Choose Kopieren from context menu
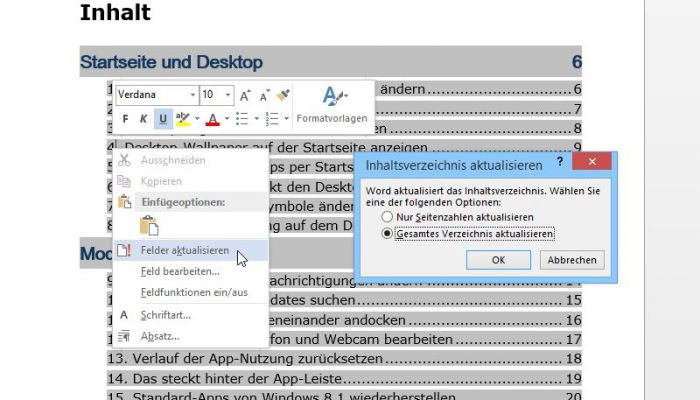Image resolution: width=700 pixels, height=400 pixels. click(x=191, y=181)
